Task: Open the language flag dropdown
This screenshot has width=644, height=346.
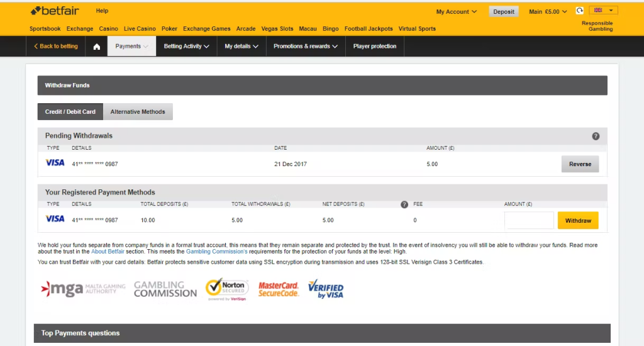Action: click(x=603, y=11)
